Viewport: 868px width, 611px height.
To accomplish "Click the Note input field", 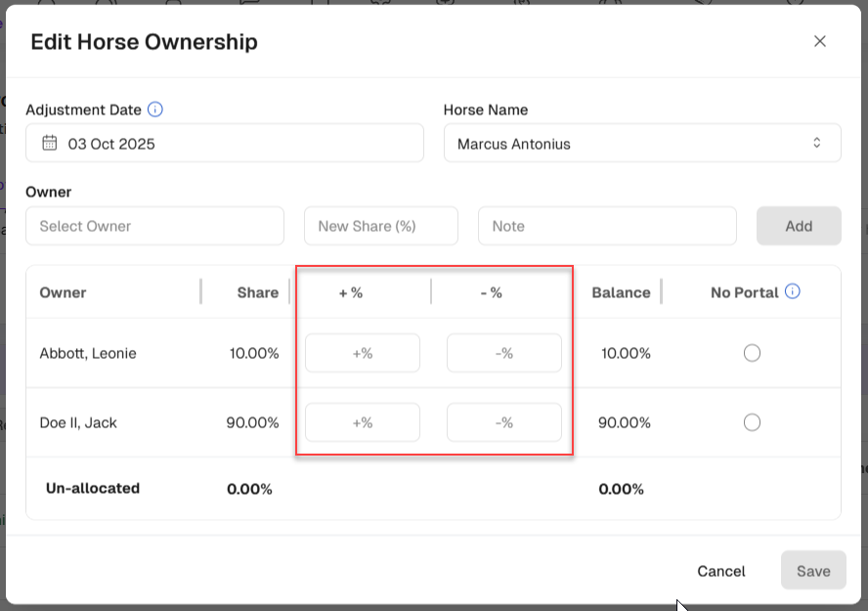I will click(606, 226).
